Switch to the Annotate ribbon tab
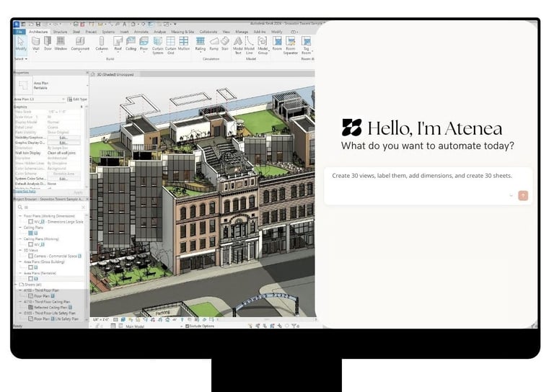The image size is (554, 392). click(x=141, y=32)
